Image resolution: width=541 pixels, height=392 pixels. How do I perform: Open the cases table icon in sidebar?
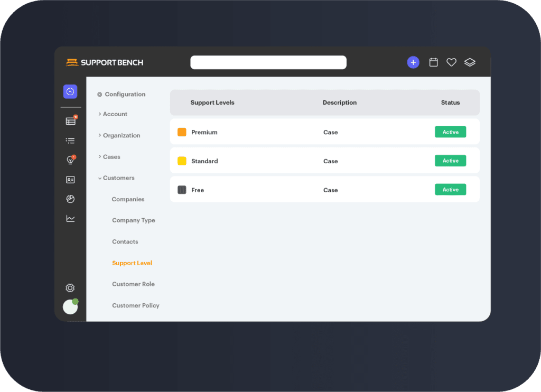(70, 121)
